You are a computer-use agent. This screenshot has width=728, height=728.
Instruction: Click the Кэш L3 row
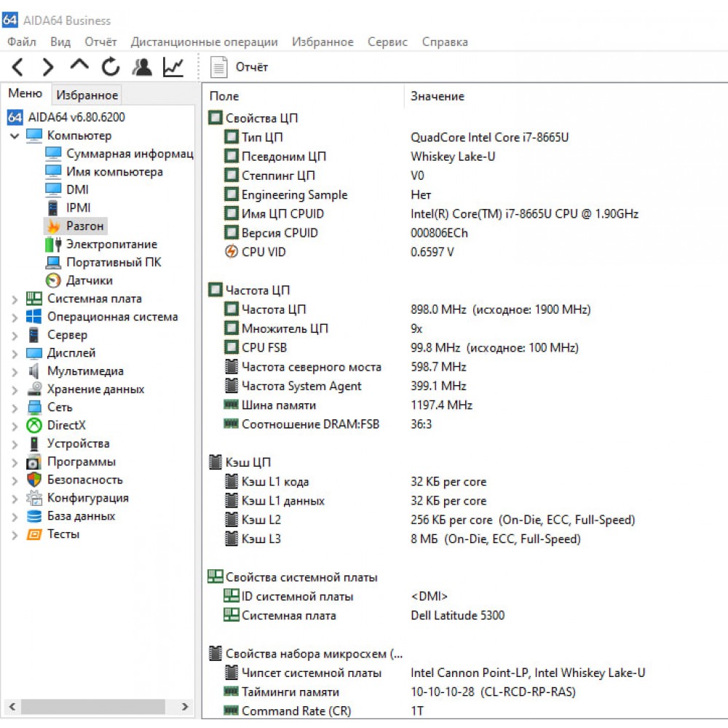click(464, 539)
